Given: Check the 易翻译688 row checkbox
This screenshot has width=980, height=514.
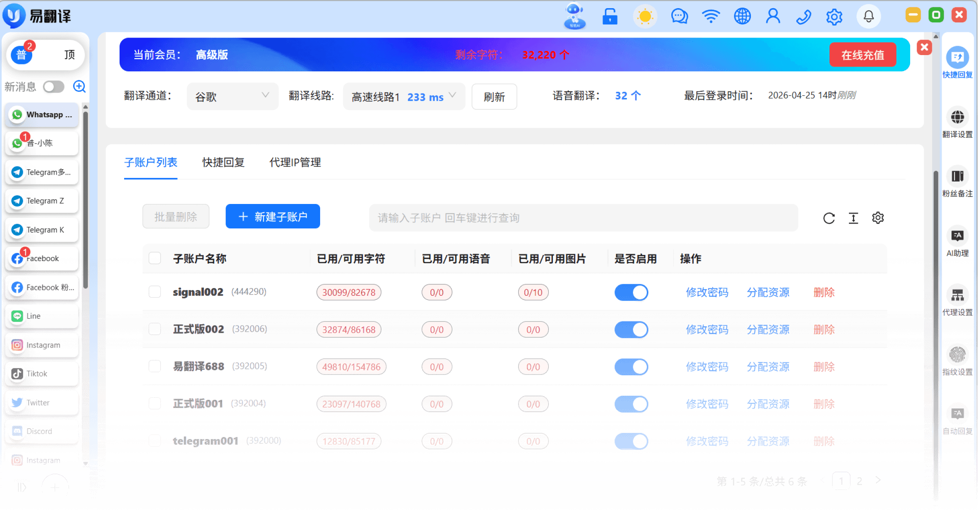Looking at the screenshot, I should (155, 366).
